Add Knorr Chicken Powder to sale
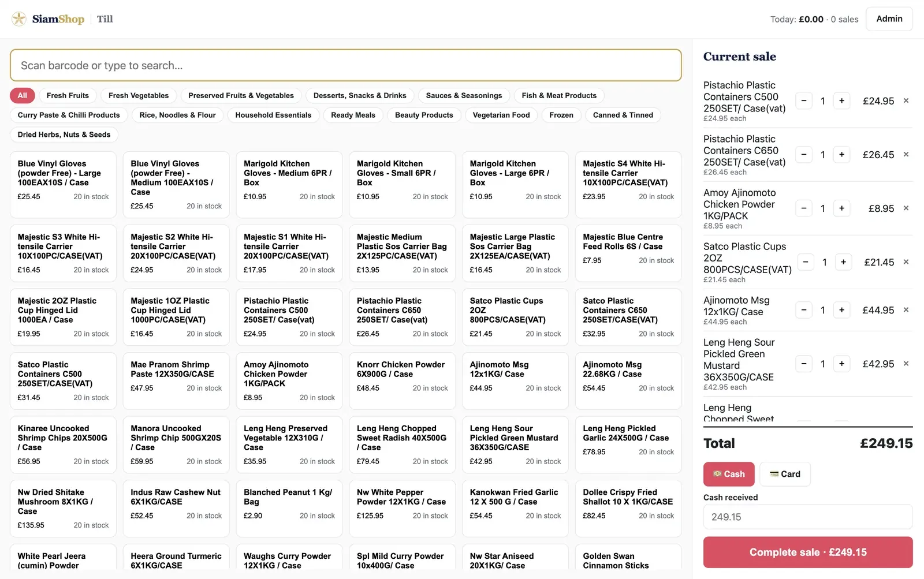The image size is (924, 579). [x=403, y=380]
